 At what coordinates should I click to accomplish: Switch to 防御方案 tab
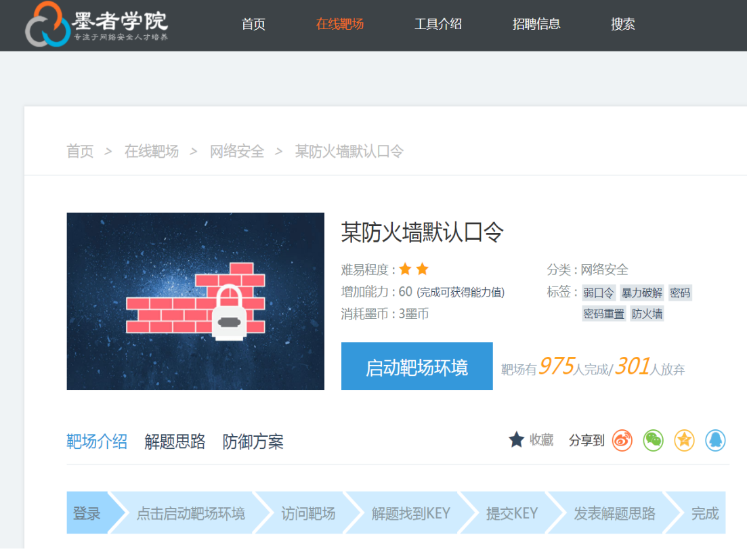(253, 441)
